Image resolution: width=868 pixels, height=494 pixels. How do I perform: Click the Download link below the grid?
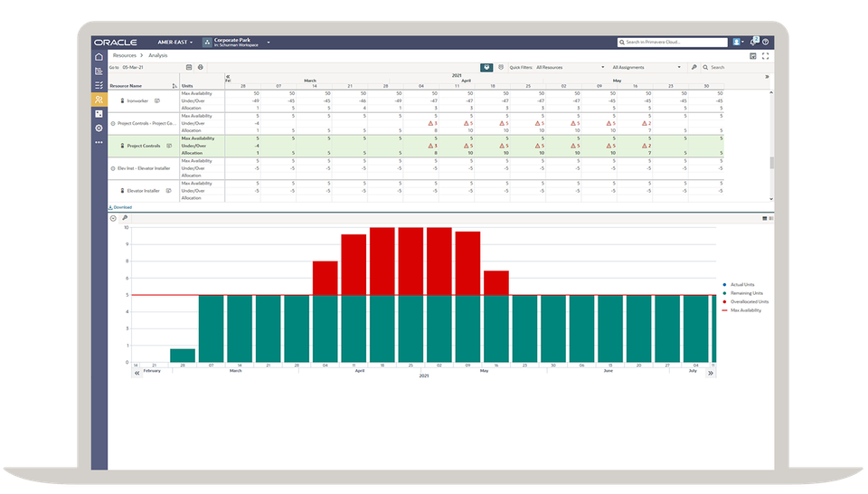click(x=120, y=207)
